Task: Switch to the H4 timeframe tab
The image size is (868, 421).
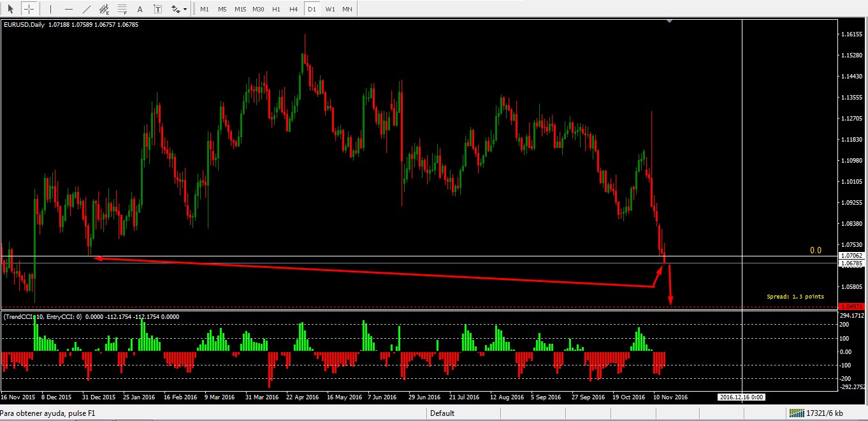Action: tap(294, 8)
